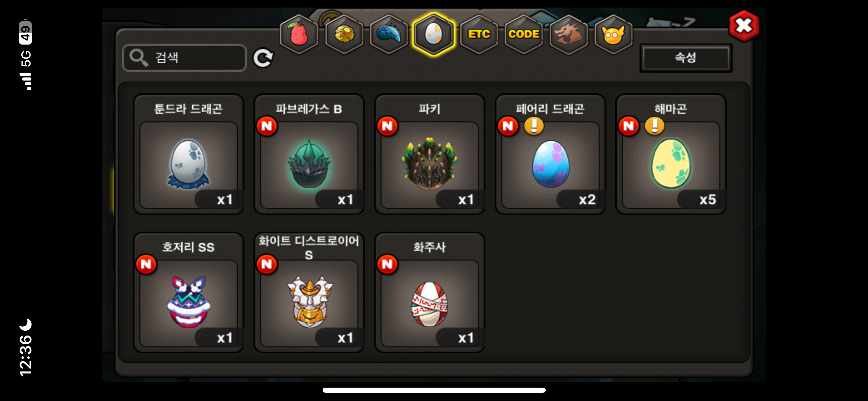Select the 파키 egg item

click(x=430, y=154)
